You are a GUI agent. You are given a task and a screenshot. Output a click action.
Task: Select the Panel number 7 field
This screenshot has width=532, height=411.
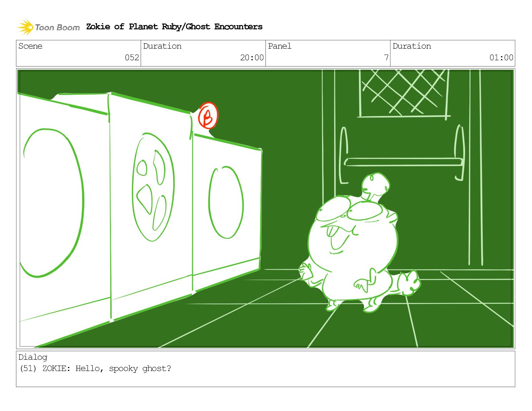click(x=328, y=53)
